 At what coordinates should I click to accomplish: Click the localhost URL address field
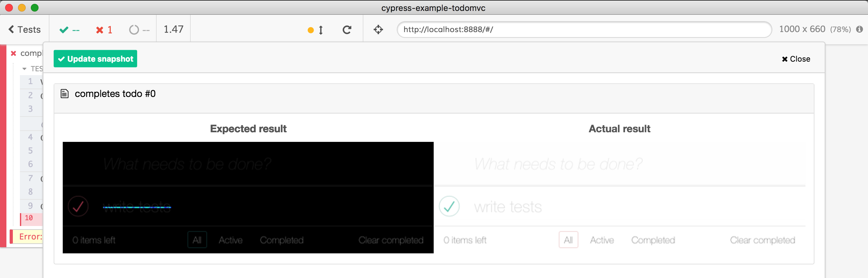pyautogui.click(x=584, y=30)
